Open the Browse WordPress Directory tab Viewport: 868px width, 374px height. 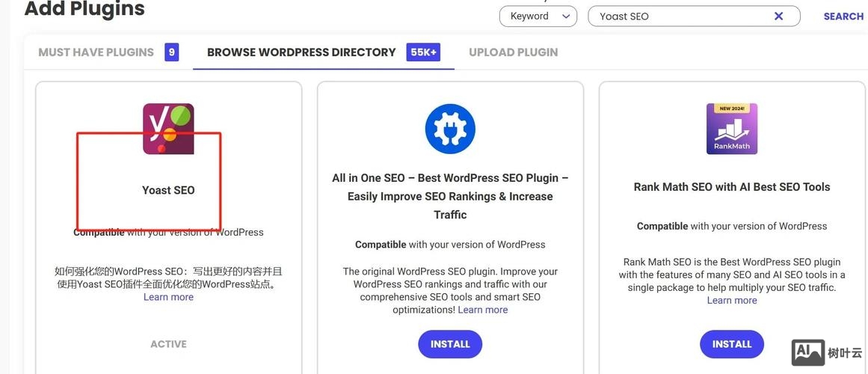coord(301,52)
